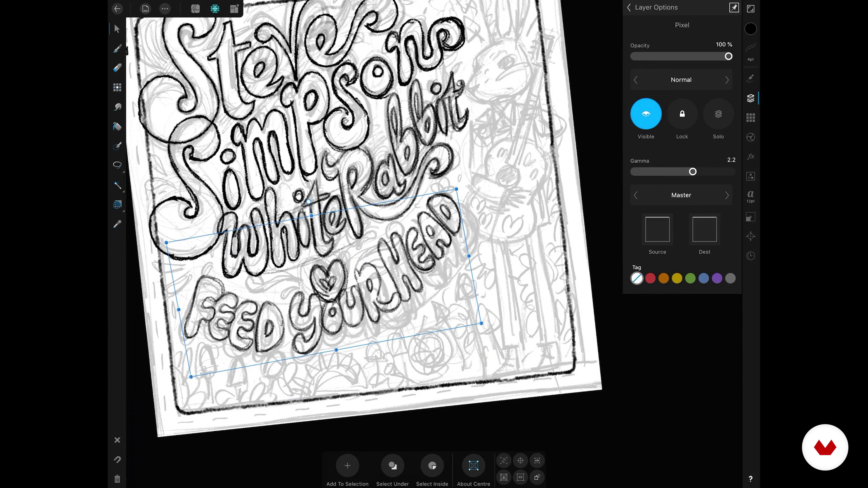The height and width of the screenshot is (488, 868).
Task: Switch to channel after Master
Action: coord(727,195)
